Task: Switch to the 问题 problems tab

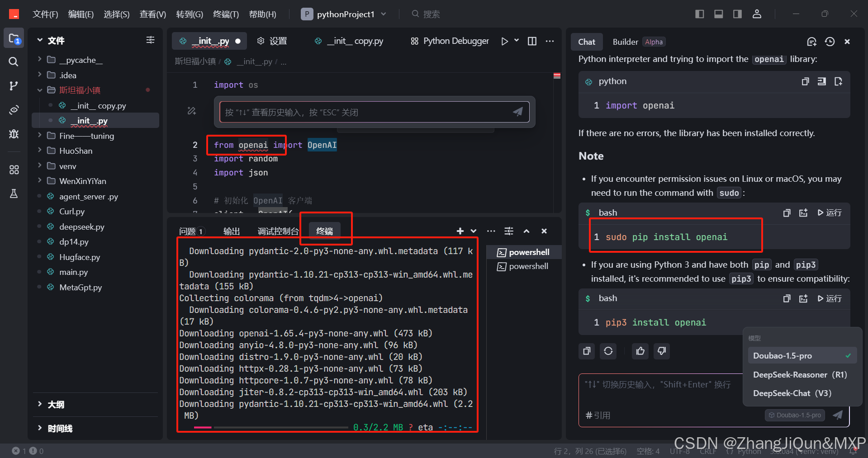Action: (x=192, y=231)
